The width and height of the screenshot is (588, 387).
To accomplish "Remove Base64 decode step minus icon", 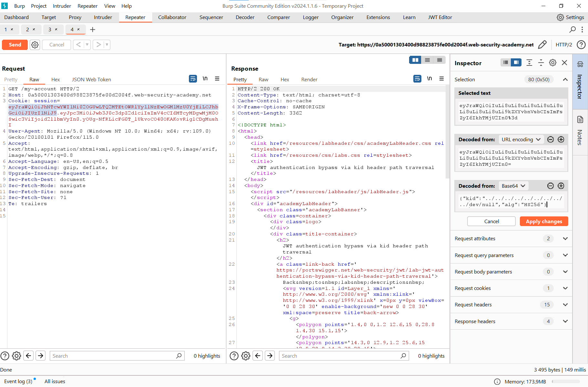I will [x=551, y=186].
